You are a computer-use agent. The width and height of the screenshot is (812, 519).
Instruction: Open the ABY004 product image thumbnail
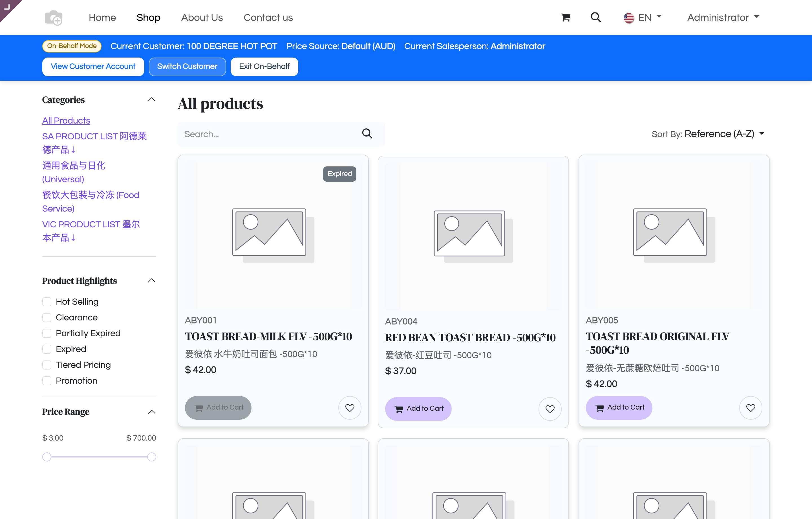473,236
